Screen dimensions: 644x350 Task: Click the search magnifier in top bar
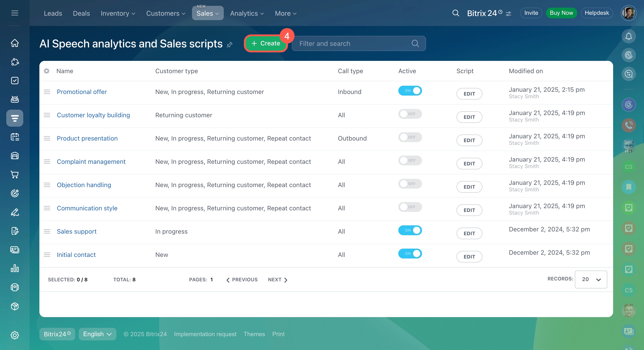click(x=456, y=13)
